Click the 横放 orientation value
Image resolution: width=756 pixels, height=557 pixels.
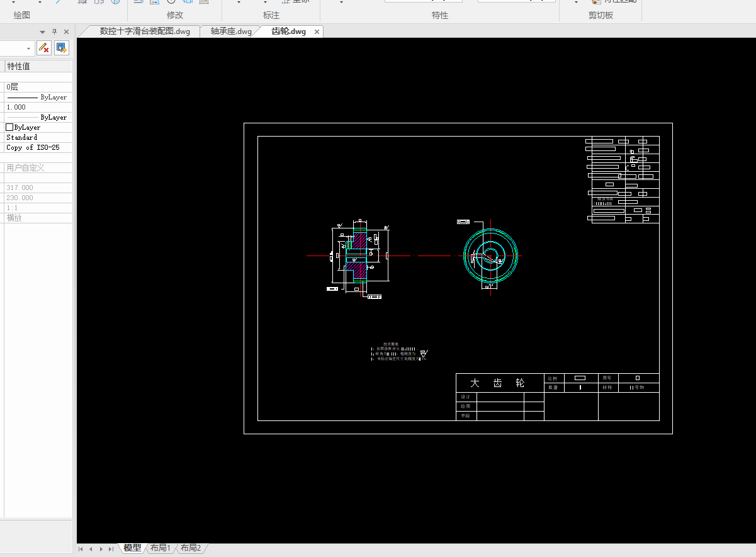tap(38, 218)
